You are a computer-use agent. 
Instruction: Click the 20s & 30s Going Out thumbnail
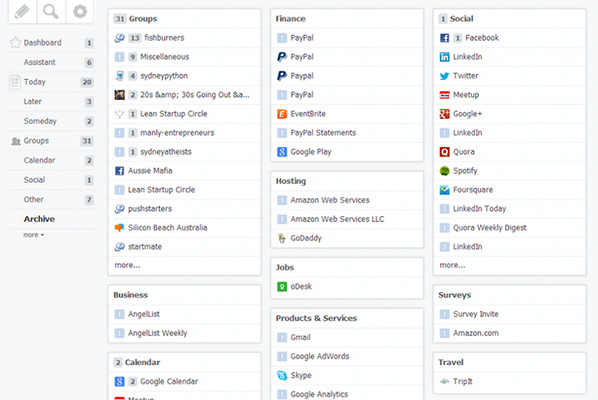point(119,95)
